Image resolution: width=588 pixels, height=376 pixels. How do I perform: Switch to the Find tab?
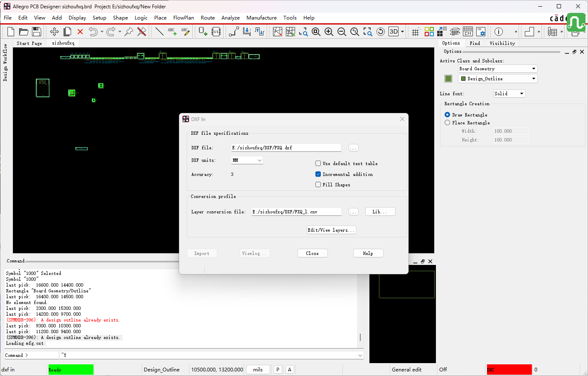click(x=475, y=43)
